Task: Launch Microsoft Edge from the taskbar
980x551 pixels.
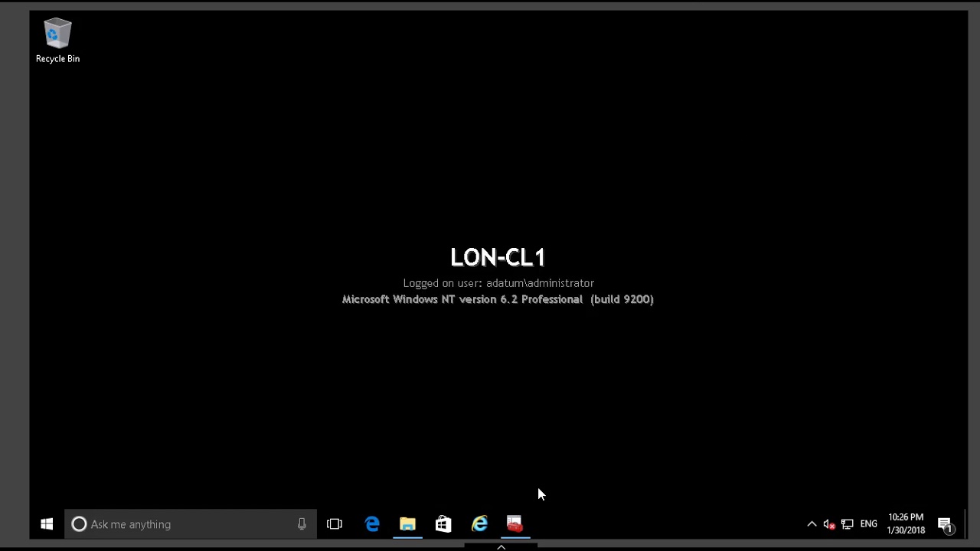Action: pyautogui.click(x=372, y=524)
